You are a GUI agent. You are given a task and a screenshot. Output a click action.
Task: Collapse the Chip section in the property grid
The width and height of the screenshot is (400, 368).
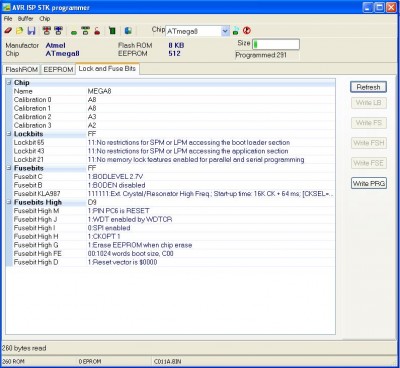tap(9, 83)
